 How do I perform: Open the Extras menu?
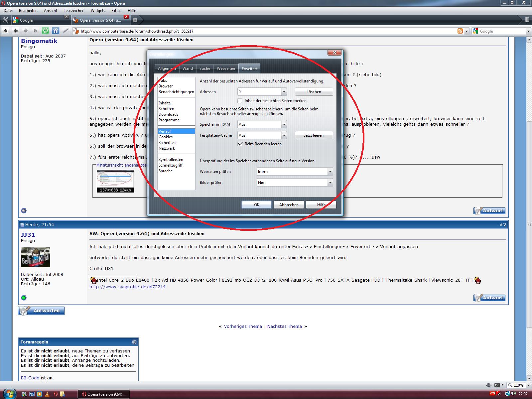click(116, 10)
